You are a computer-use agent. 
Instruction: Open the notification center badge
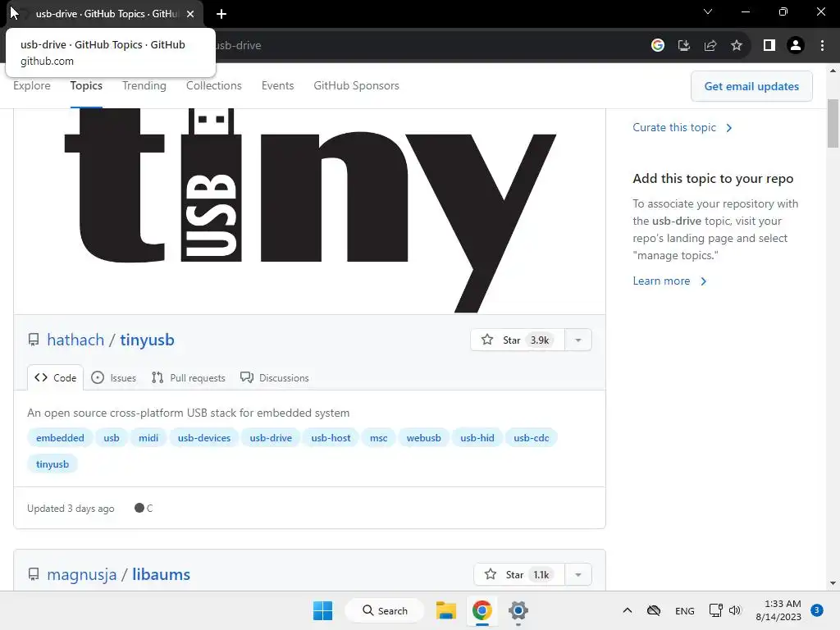click(x=817, y=610)
